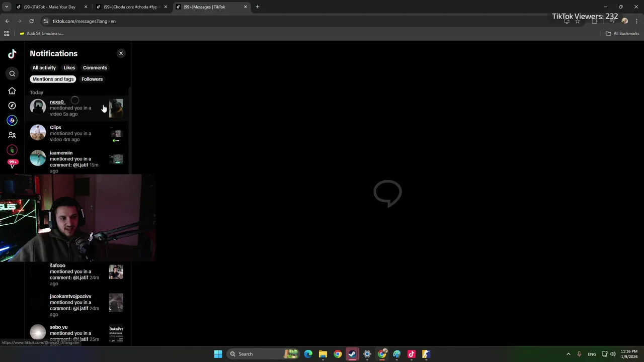Viewport: 644px width, 362px height.
Task: Open Chrome three-dot menu
Action: [x=636, y=21]
